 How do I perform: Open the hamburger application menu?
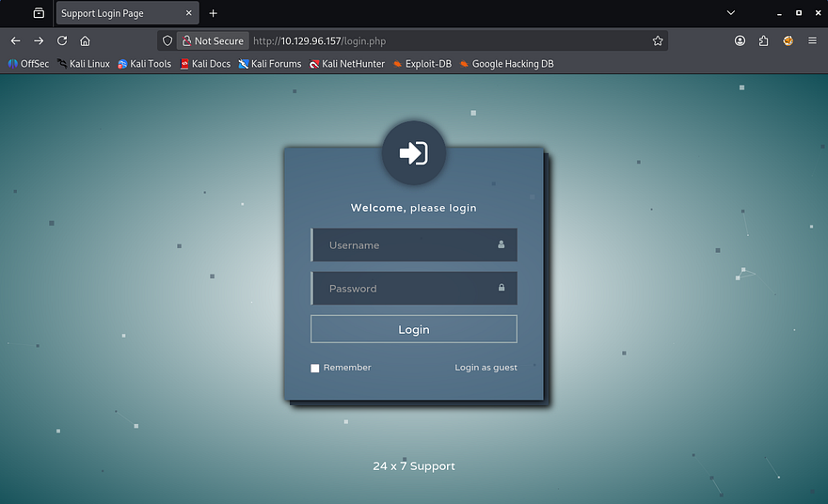coord(812,41)
